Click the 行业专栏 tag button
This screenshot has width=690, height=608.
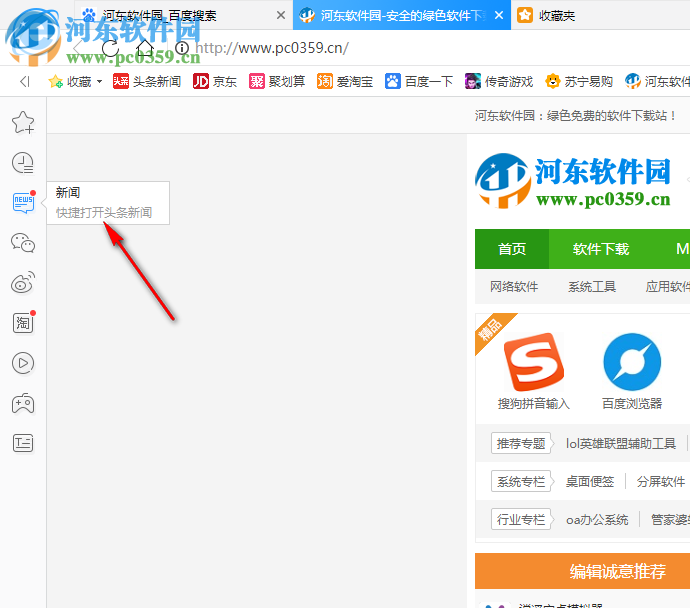click(521, 520)
